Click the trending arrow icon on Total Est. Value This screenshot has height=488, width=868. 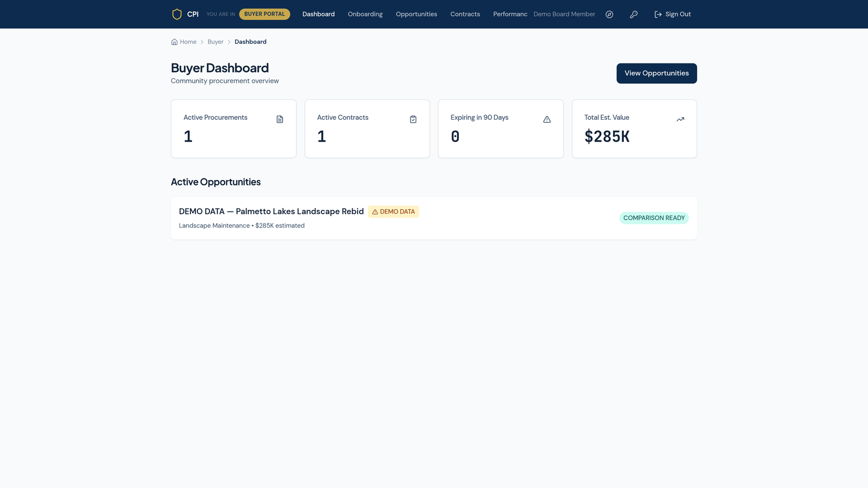(680, 119)
